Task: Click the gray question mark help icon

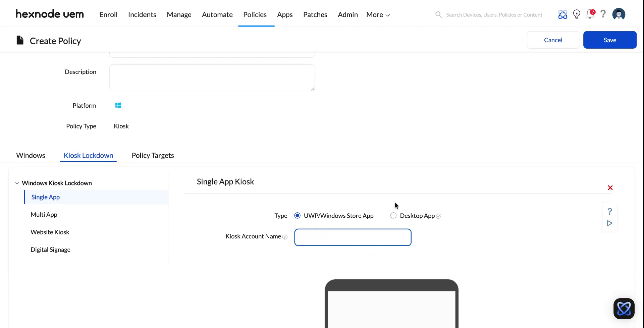Action: tap(603, 14)
